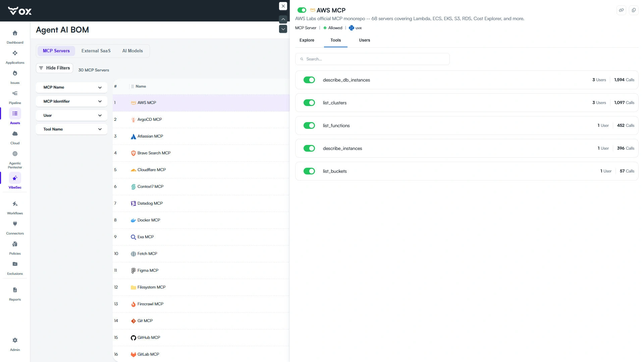The height and width of the screenshot is (362, 644).
Task: Select the Figma MCP row
Action: [201, 270]
